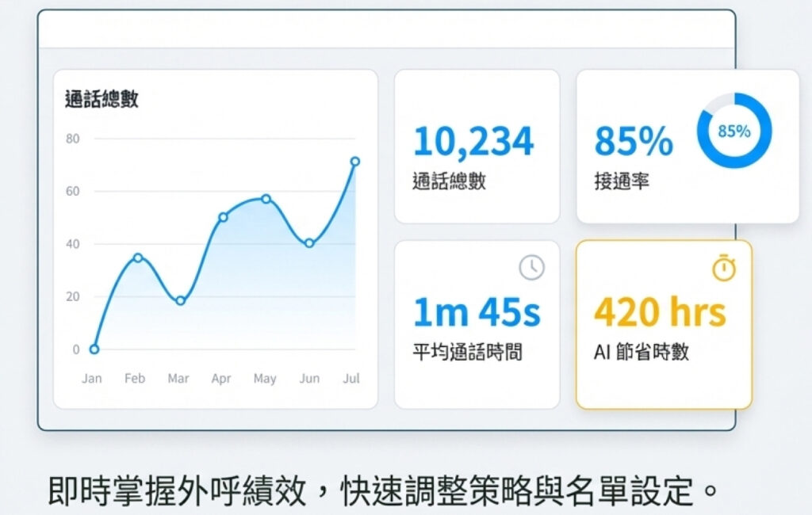
Task: Select the Jan data point on chart
Action: tap(94, 349)
